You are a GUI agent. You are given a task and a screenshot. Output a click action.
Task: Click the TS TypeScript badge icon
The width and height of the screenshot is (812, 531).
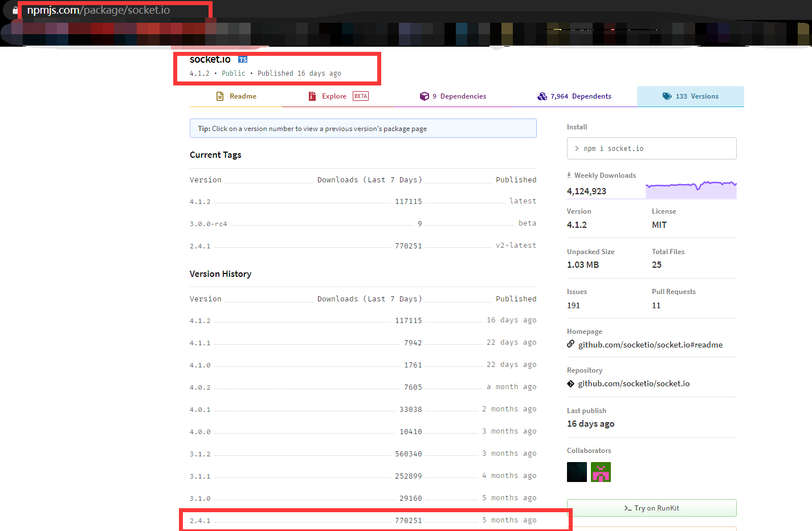tap(243, 59)
